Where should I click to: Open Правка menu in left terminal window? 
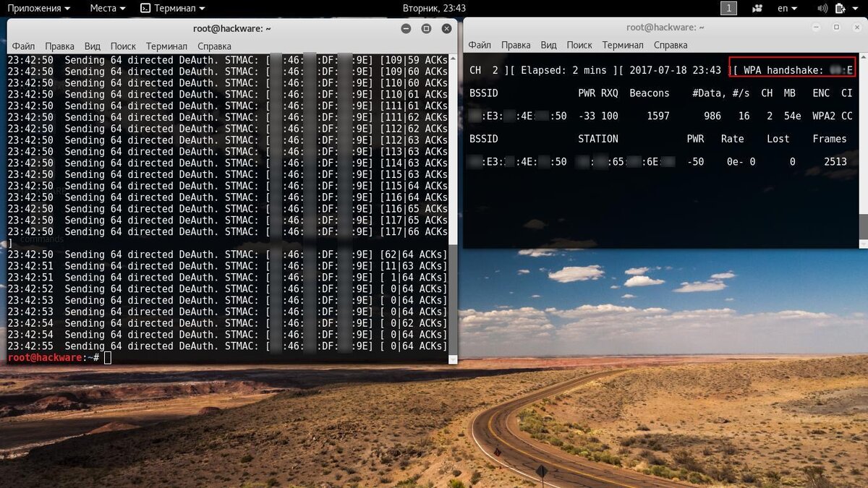[x=59, y=46]
